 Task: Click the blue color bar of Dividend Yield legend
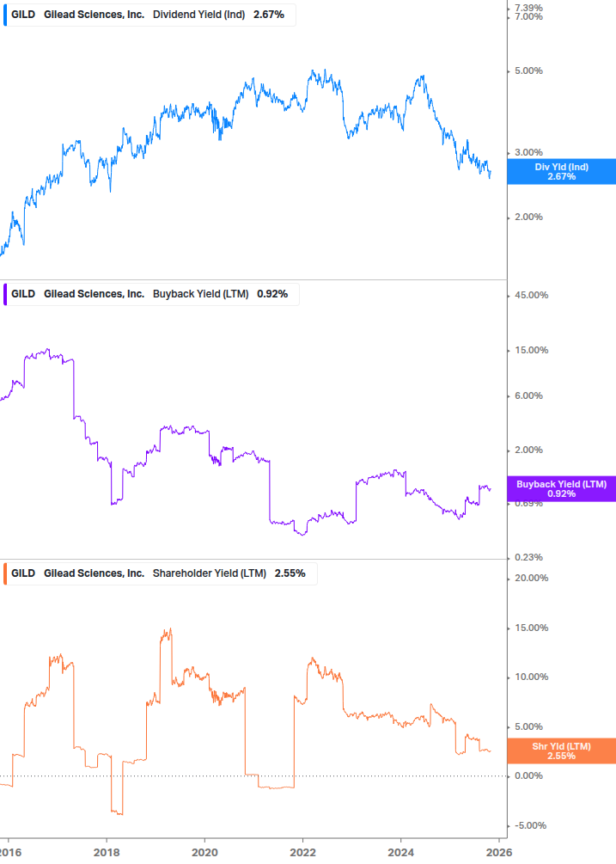click(5, 15)
